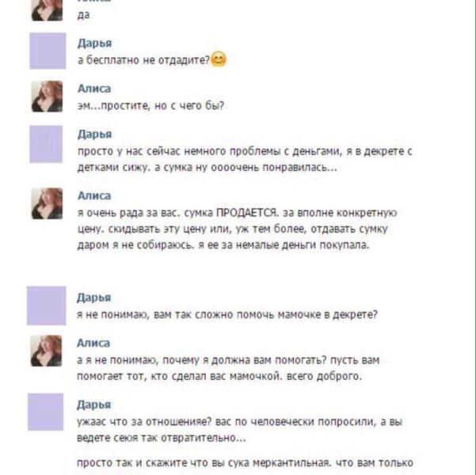The width and height of the screenshot is (476, 475).
Task: Click Алиса's avatar beside 'сумка ПРОДАЕТСЯ' message
Action: pyautogui.click(x=47, y=203)
